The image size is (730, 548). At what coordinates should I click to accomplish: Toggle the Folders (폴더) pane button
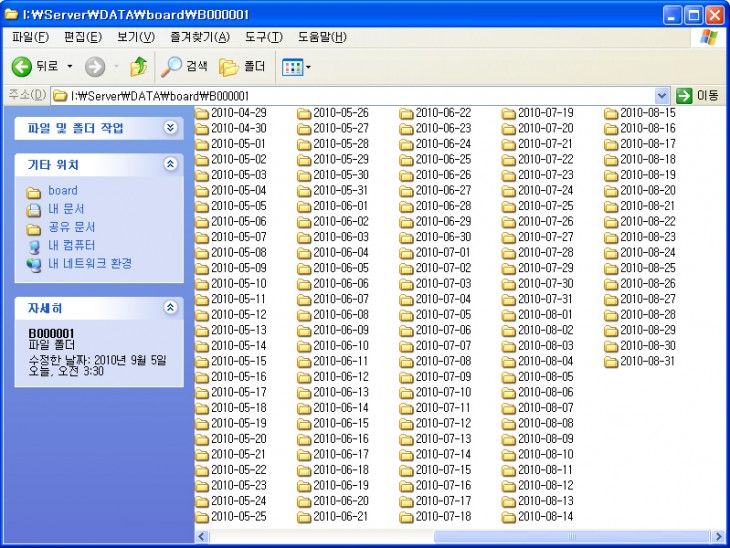(x=242, y=67)
